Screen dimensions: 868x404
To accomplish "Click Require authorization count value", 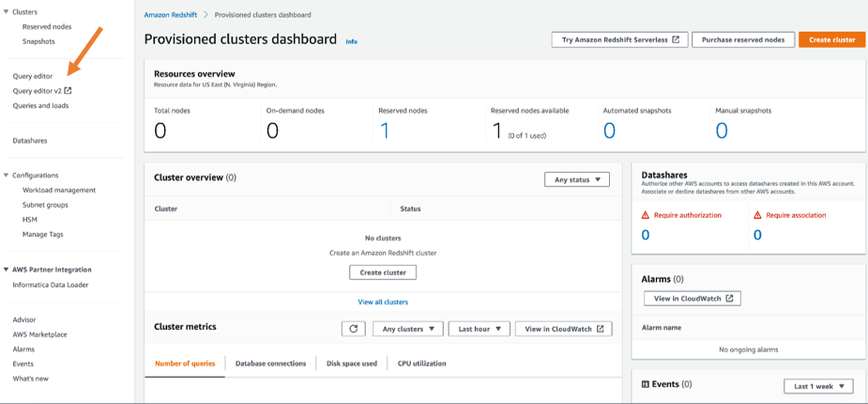I will click(645, 235).
